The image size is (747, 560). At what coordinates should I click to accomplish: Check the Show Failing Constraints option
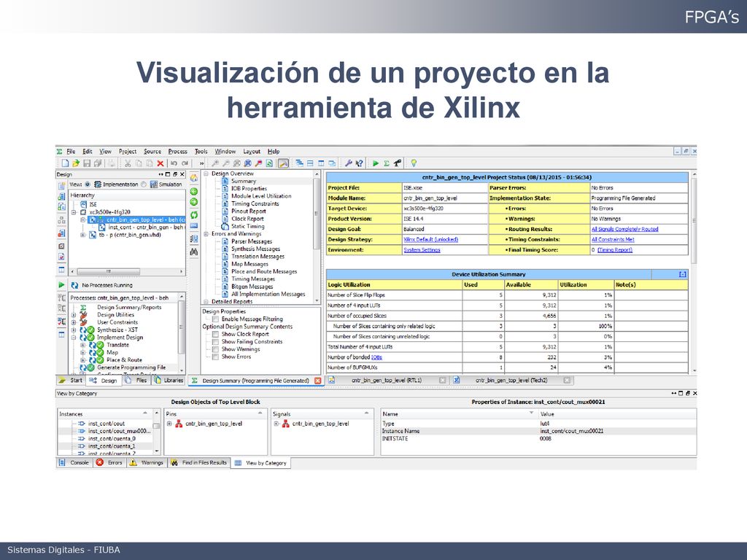(215, 342)
